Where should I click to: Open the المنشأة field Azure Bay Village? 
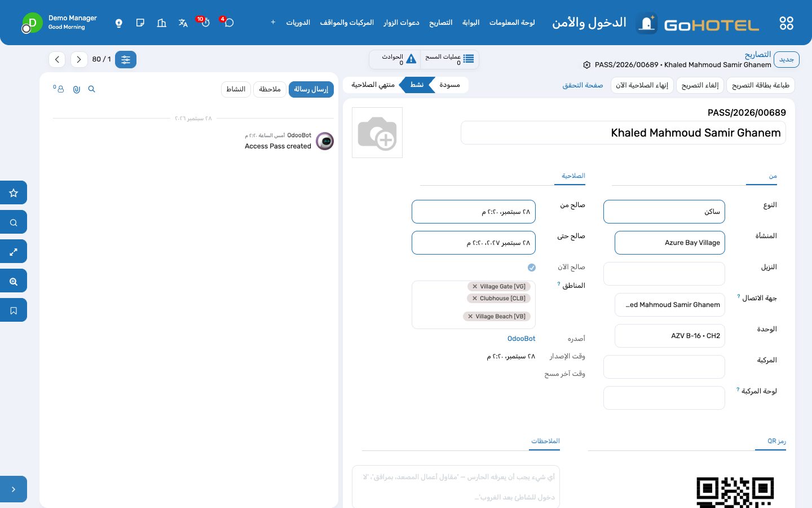click(x=670, y=243)
